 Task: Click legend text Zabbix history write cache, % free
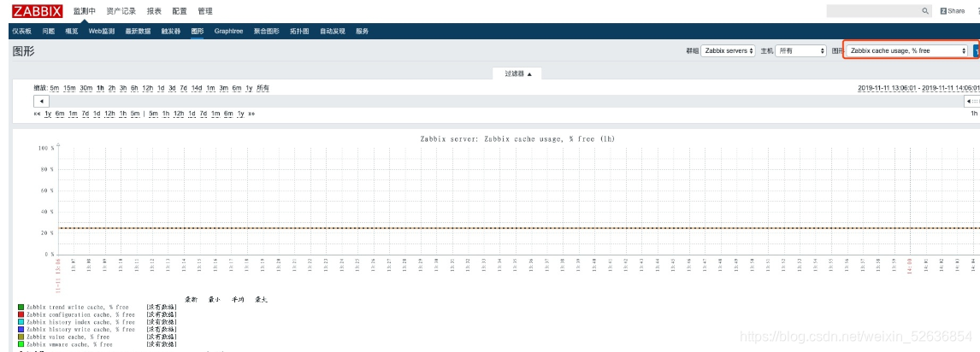point(80,330)
